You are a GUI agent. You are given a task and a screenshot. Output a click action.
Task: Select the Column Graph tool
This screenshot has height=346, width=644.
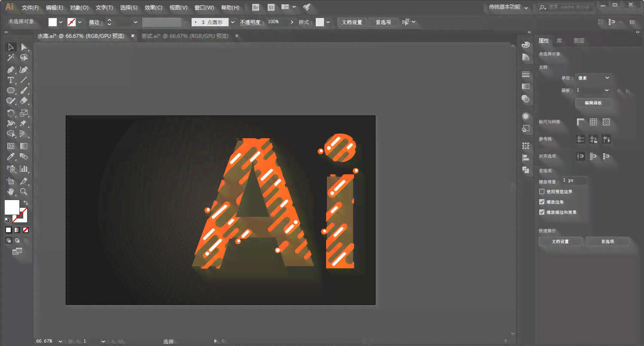24,169
